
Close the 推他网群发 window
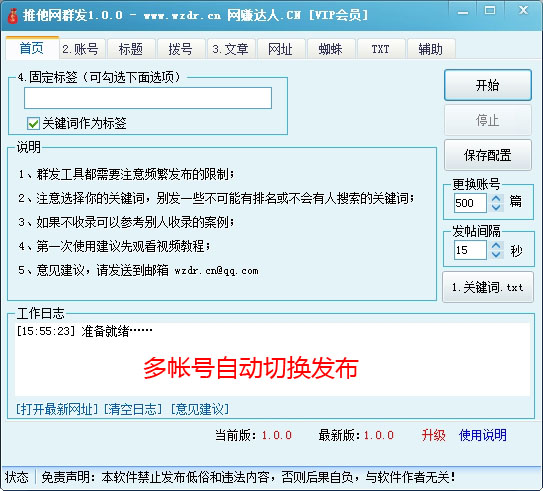523,11
